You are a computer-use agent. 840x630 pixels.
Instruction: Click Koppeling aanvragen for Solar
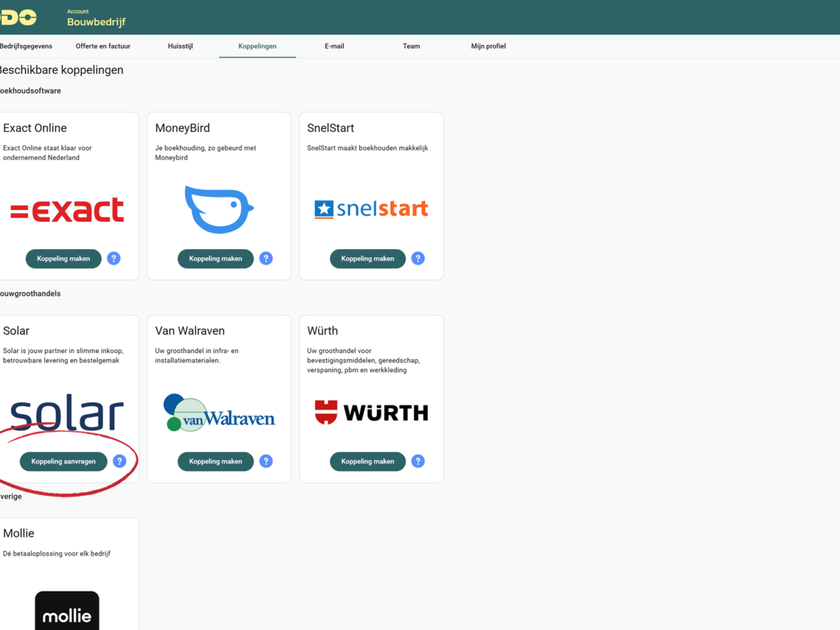64,461
